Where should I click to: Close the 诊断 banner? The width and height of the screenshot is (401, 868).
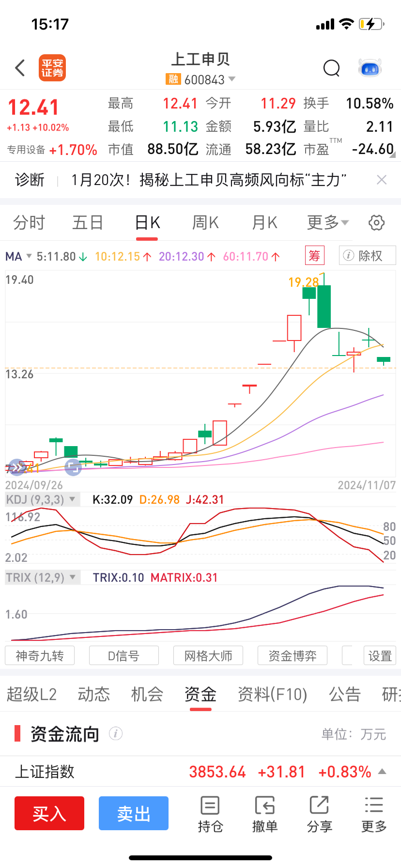tap(382, 180)
